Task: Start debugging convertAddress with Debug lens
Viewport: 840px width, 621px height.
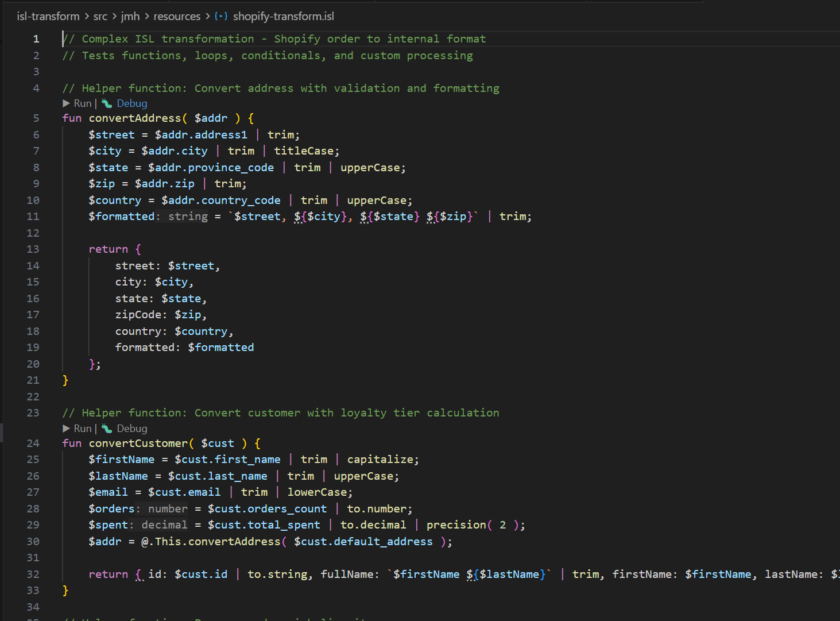Action: [x=132, y=103]
